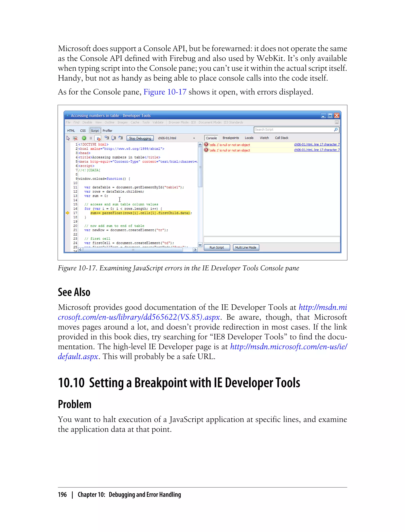Switch to the Locals tab
Viewport: 405px width, 532px height.
[x=249, y=138]
